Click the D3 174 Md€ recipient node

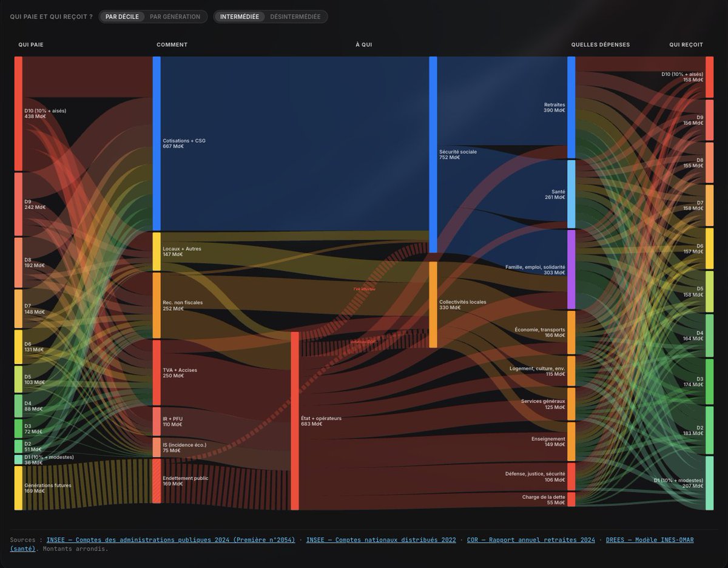pos(709,382)
